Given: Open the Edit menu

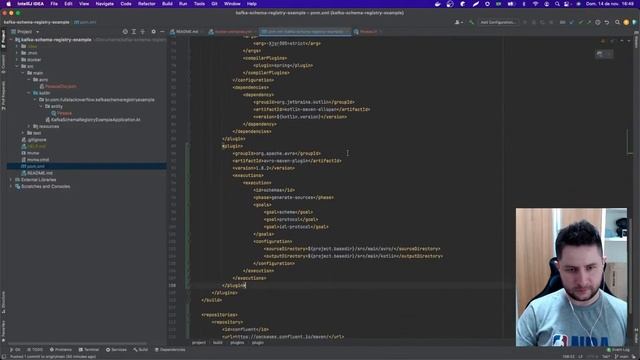Looking at the screenshot, I should [68, 4].
